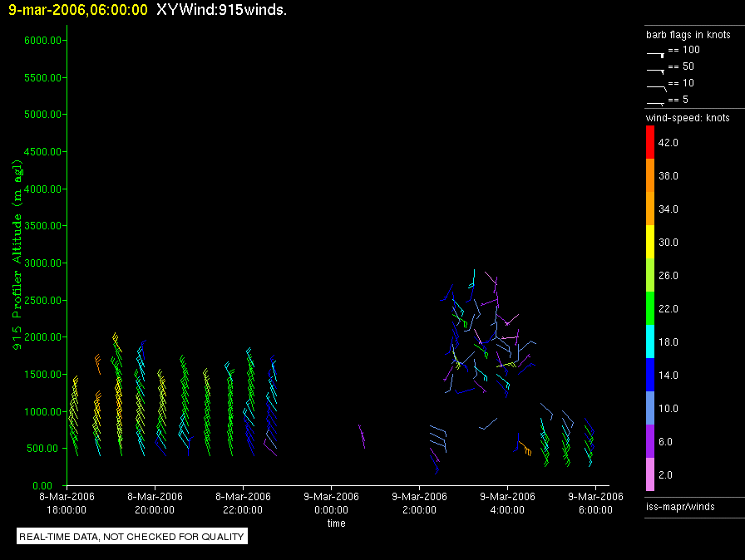The width and height of the screenshot is (745, 560).
Task: Click the 6000.00 altitude tick label
Action: [x=42, y=41]
